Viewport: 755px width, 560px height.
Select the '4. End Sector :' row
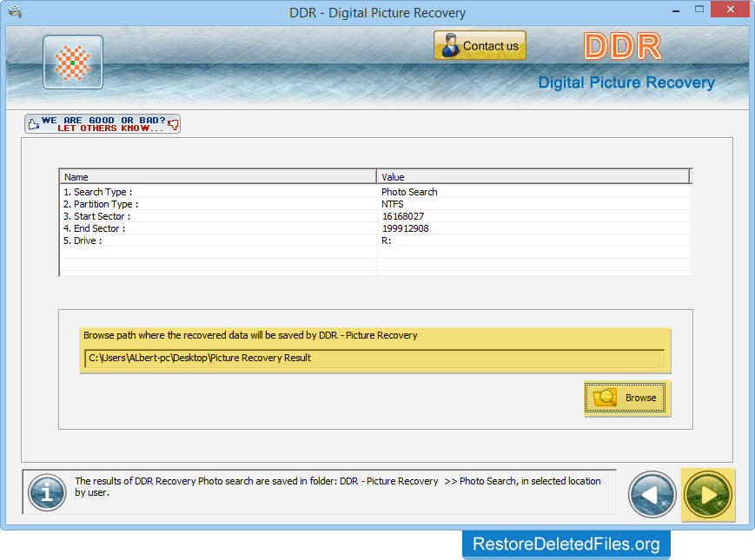tap(375, 228)
